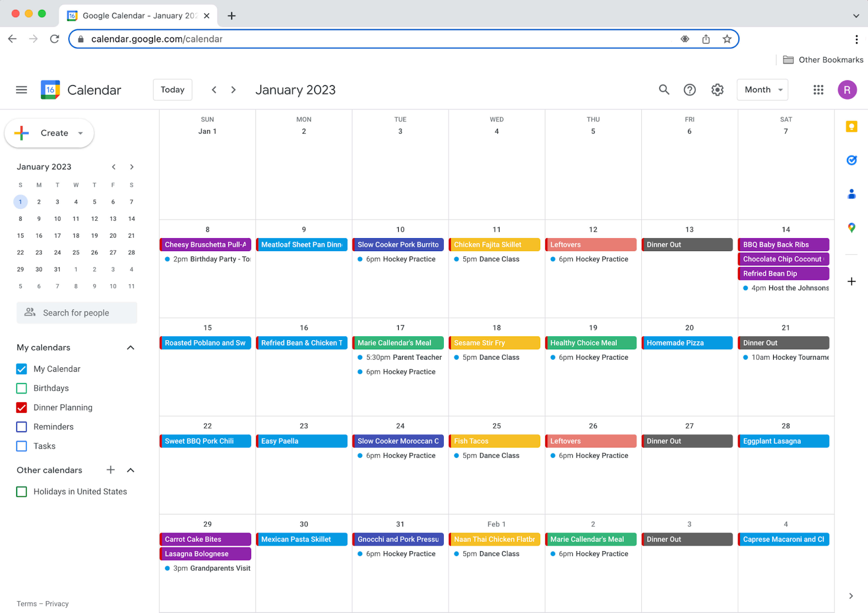Screen dimensions: 868x613
Task: Open the Google Keep sidebar icon
Action: click(x=851, y=126)
